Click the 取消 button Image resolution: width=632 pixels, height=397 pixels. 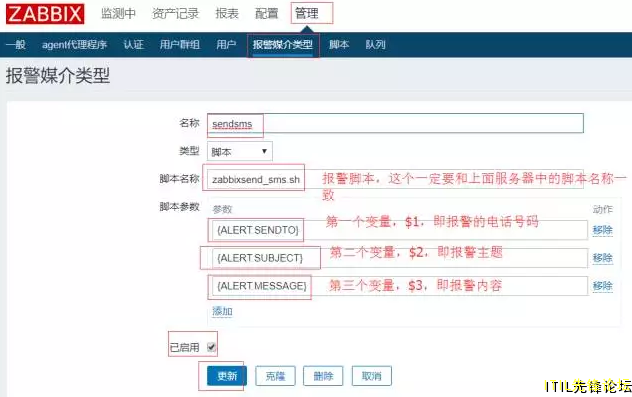pyautogui.click(x=372, y=376)
